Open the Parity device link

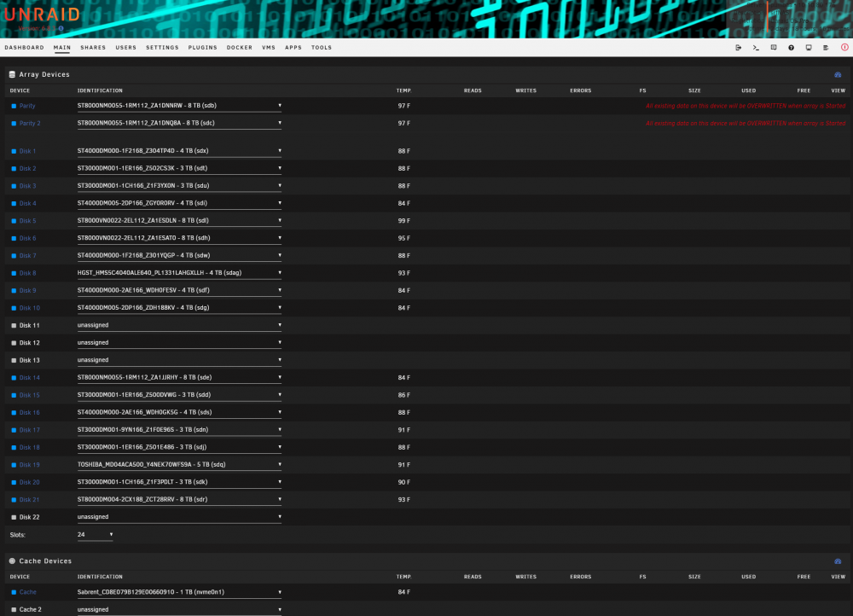(x=27, y=106)
